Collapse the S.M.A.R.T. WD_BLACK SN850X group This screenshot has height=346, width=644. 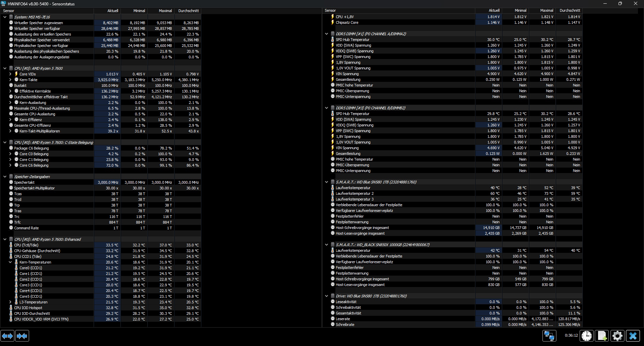[x=326, y=245]
